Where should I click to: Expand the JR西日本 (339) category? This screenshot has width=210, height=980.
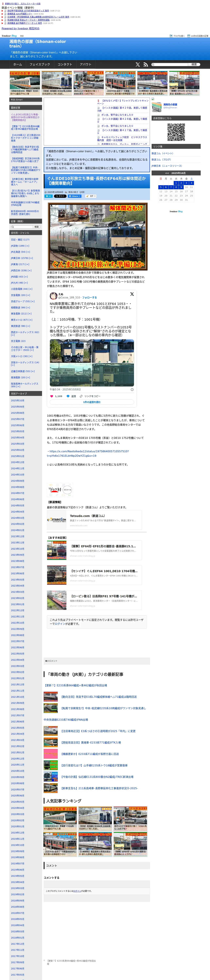coord(30,270)
